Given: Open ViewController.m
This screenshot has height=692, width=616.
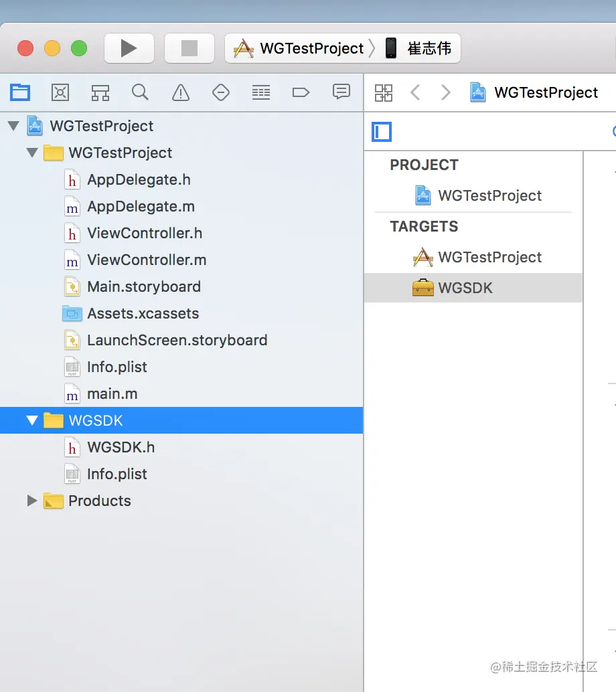Looking at the screenshot, I should tap(181, 260).
